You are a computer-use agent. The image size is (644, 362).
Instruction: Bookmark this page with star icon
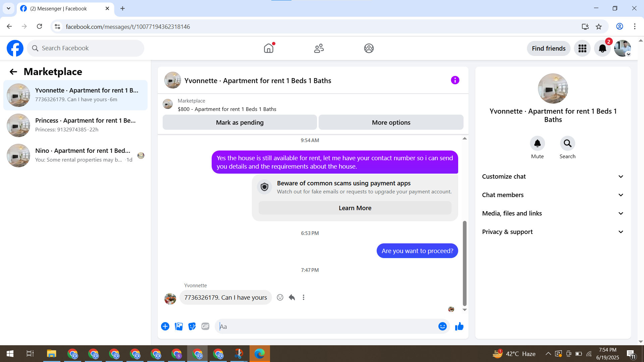(599, 26)
